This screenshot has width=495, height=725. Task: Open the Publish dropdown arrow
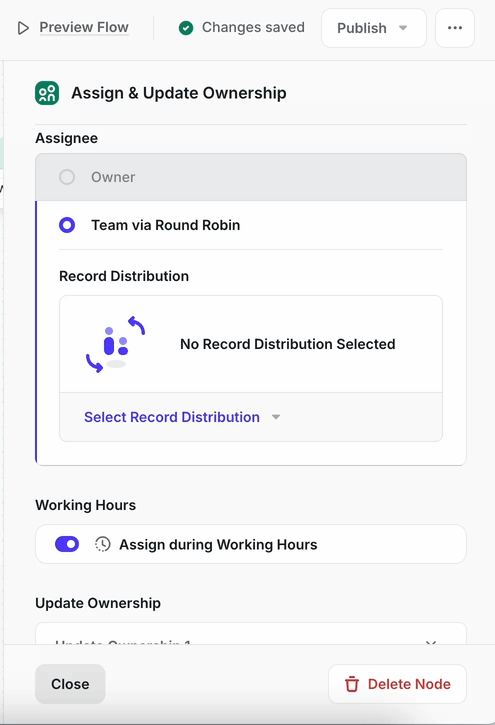click(403, 28)
